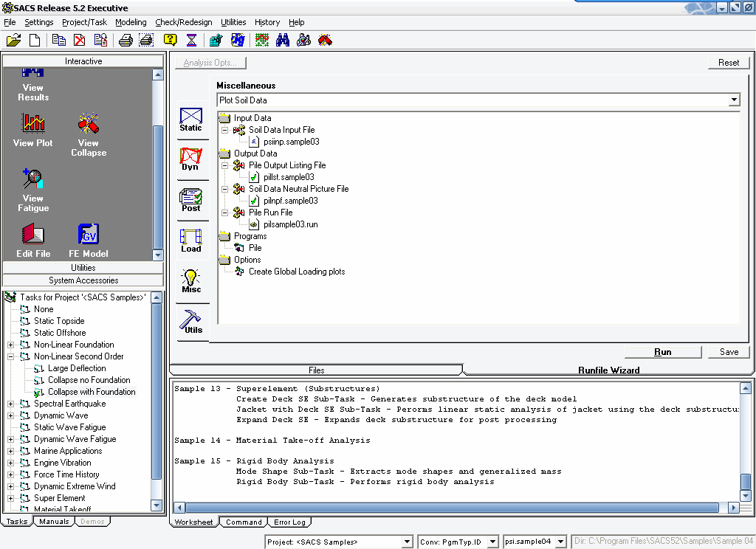Screen dimensions: 756x549
Task: Select the Utils hammer category
Action: pos(191,322)
